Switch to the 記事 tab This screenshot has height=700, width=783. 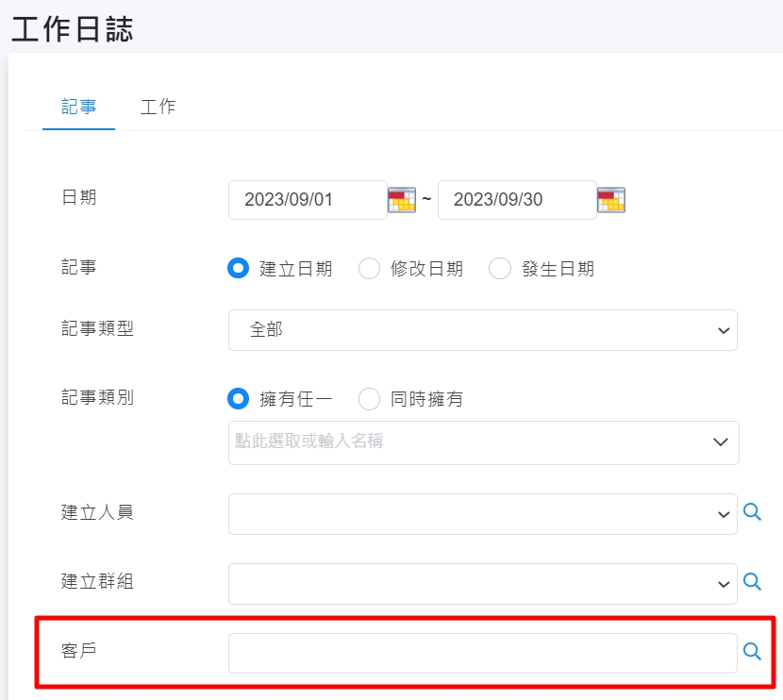(79, 107)
